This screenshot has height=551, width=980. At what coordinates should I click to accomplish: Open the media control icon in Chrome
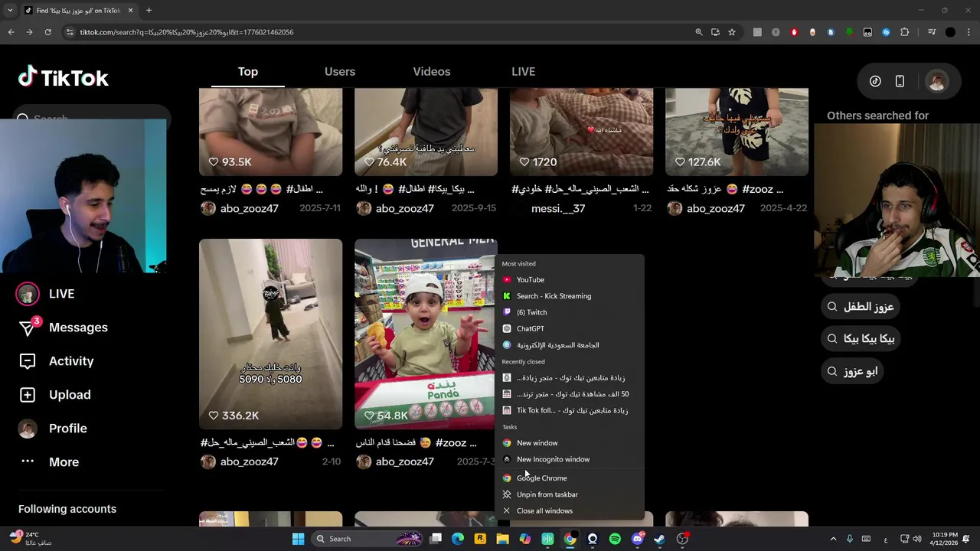tap(932, 32)
